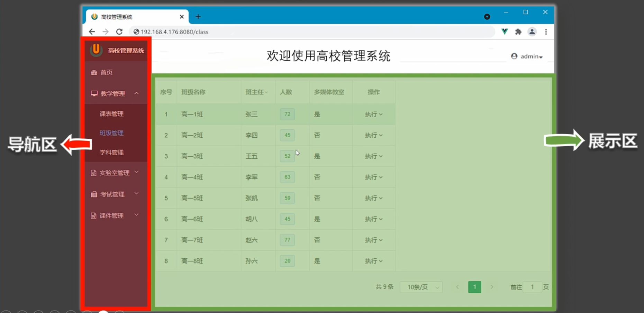
Task: Click the 72 count tag for 高一1班
Action: (x=287, y=114)
